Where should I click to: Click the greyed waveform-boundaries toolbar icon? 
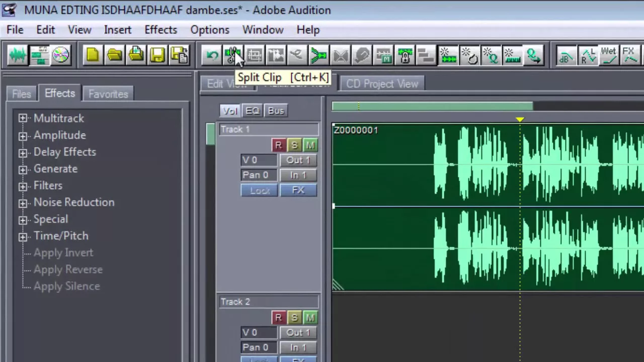(x=276, y=55)
